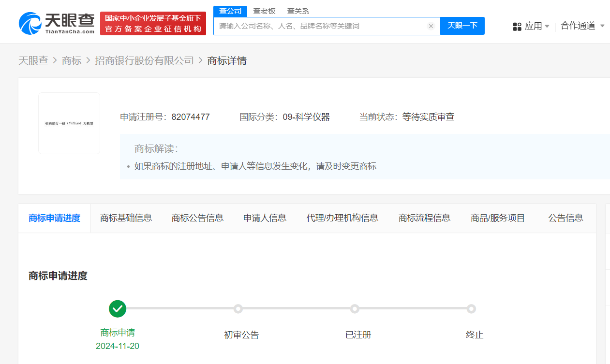The image size is (610, 364).
Task: Click the company name search input field
Action: (319, 26)
